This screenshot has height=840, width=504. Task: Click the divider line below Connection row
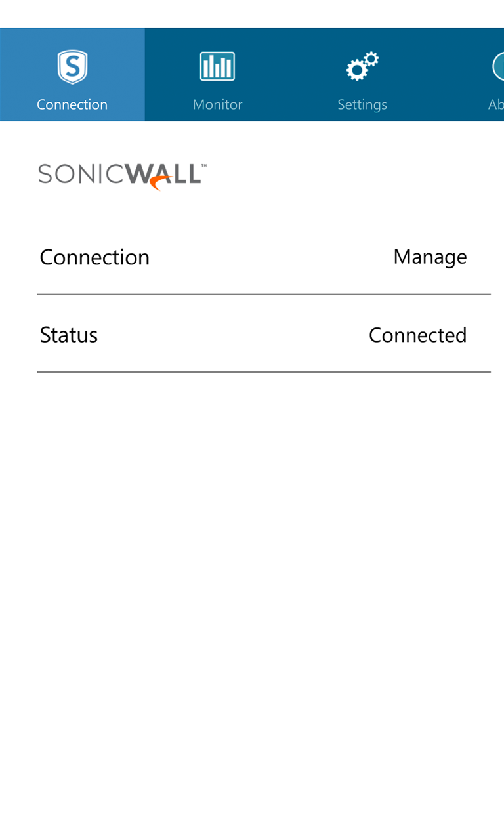coord(264,295)
